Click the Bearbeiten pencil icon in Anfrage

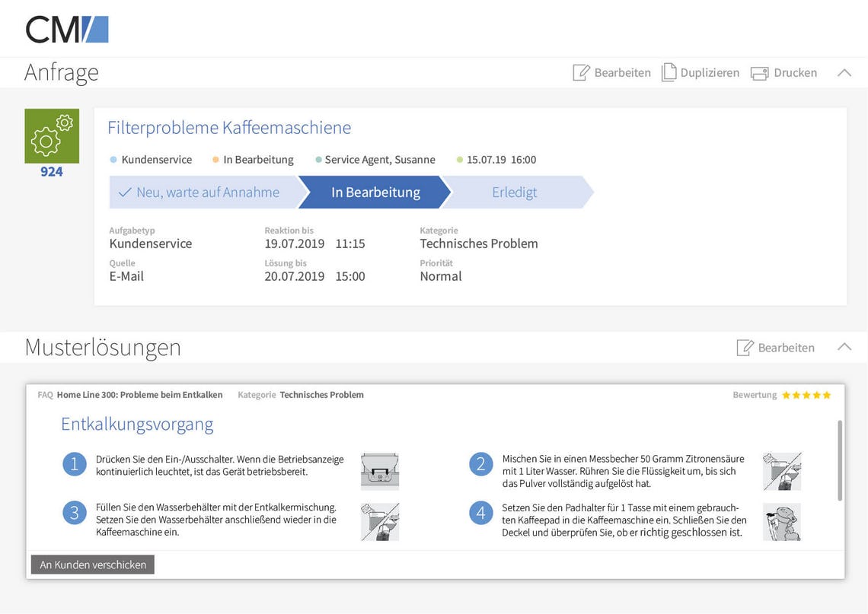581,73
